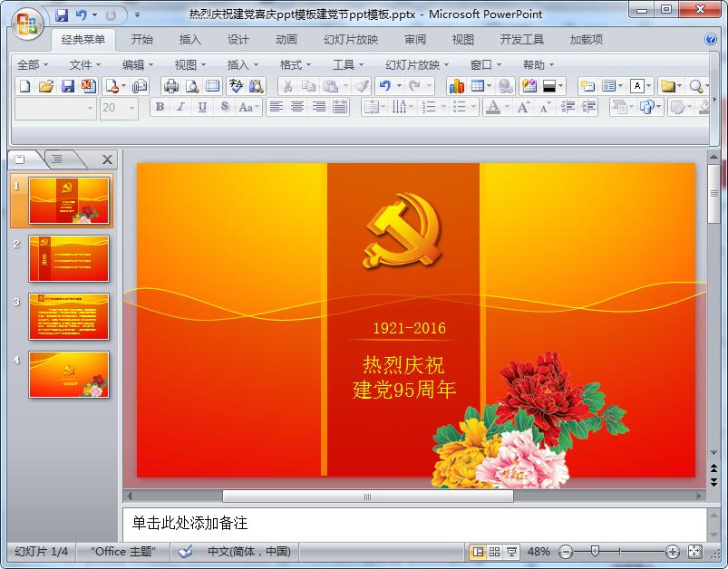The height and width of the screenshot is (569, 728).
Task: Click the zoom magnifier icon in the toolbar
Action: (x=695, y=86)
